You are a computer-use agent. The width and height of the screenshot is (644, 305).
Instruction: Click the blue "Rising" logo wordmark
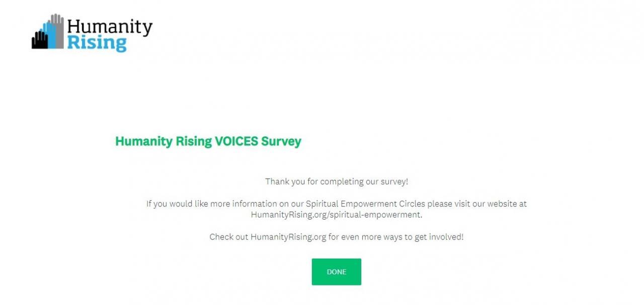pos(97,43)
